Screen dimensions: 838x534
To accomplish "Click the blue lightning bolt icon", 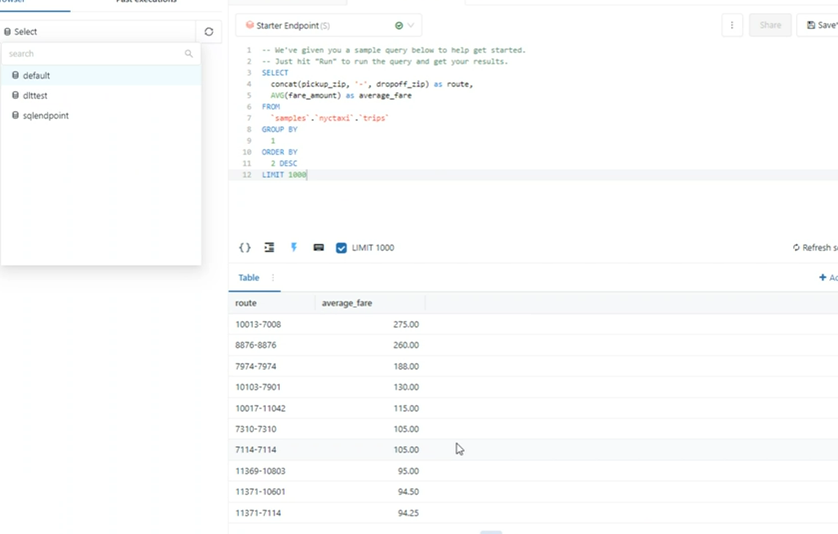I will (294, 248).
